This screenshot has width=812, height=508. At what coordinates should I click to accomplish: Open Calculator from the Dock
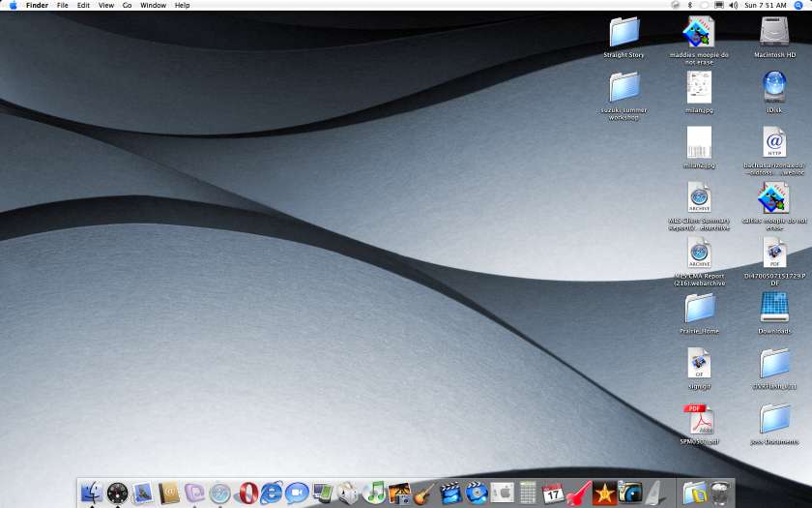point(528,493)
